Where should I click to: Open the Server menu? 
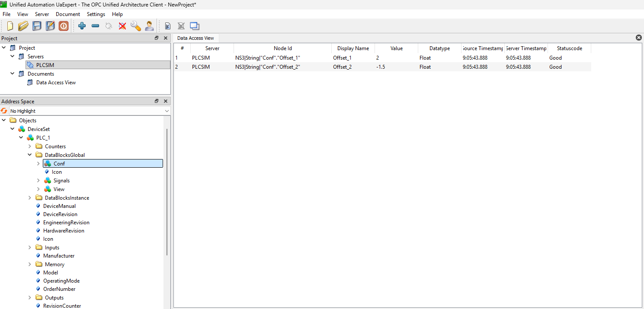(x=42, y=14)
